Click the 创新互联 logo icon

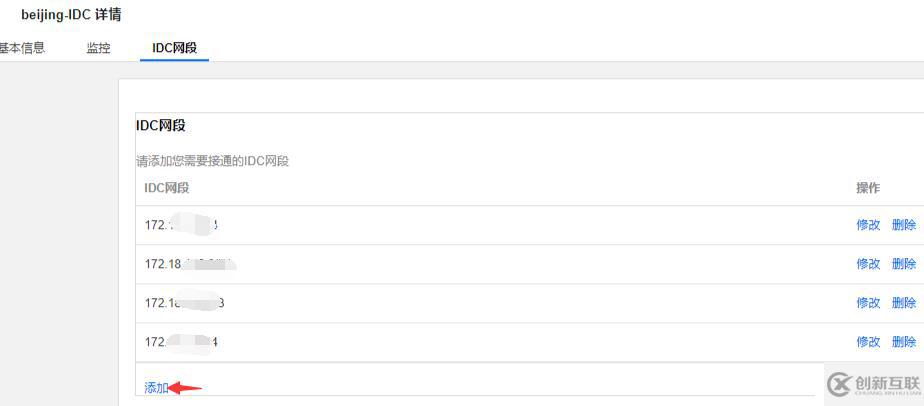(839, 383)
